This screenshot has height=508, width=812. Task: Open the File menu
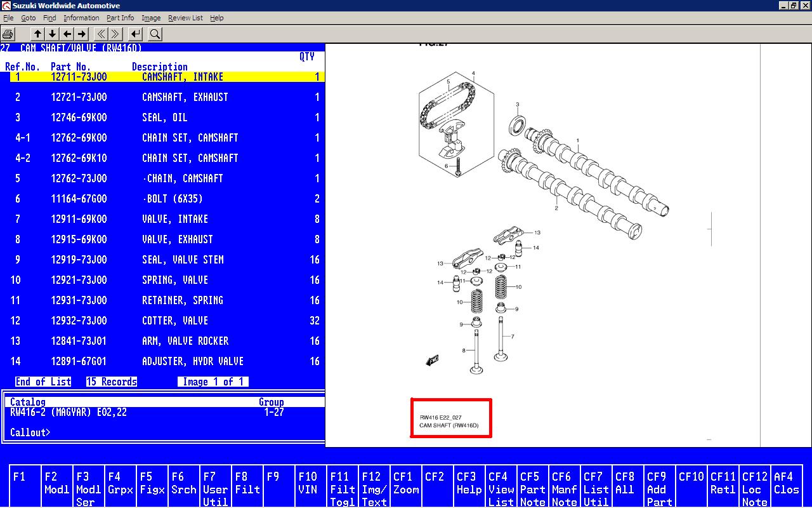8,18
